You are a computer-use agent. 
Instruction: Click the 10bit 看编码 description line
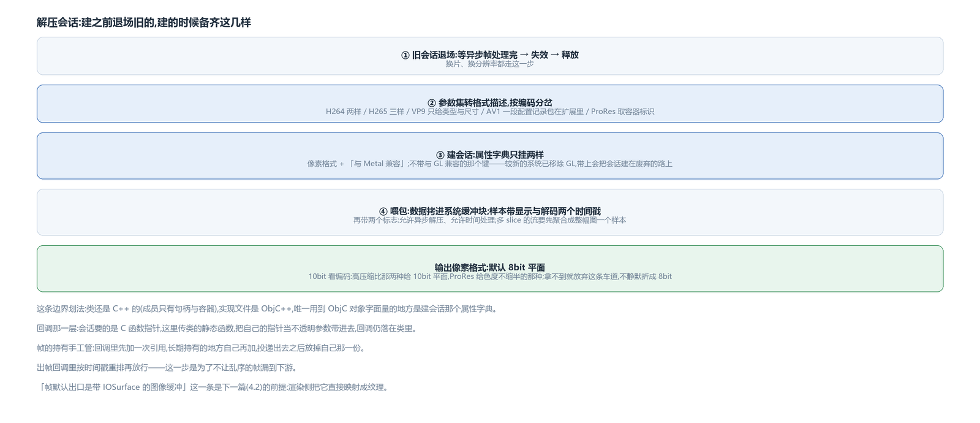coord(490,276)
